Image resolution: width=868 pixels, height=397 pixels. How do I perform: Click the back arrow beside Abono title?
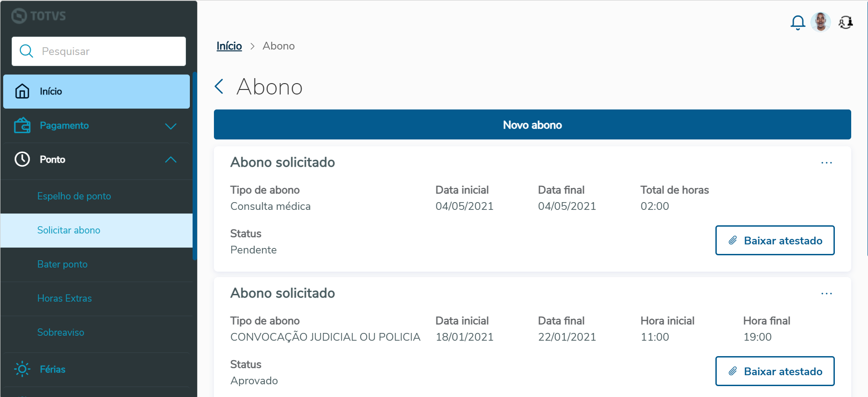pos(219,86)
